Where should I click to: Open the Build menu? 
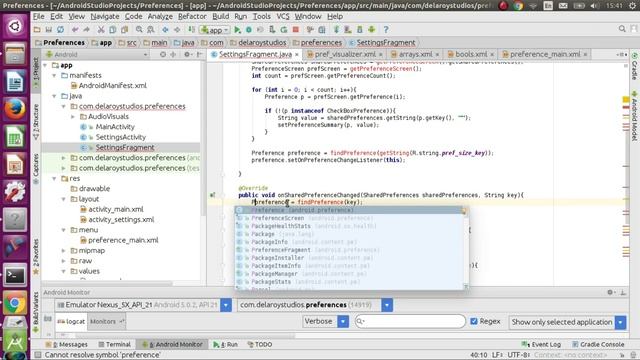tap(220, 16)
